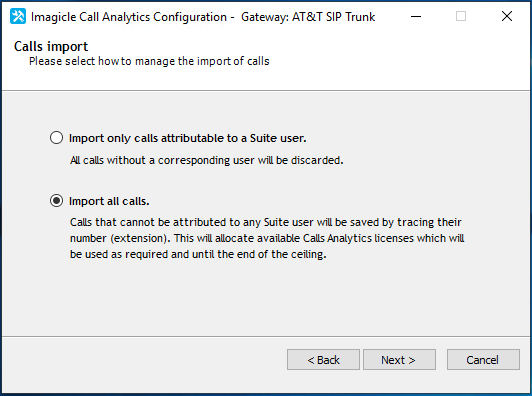Click the Imagicle wrench icon in title bar
The image size is (532, 396).
point(18,16)
